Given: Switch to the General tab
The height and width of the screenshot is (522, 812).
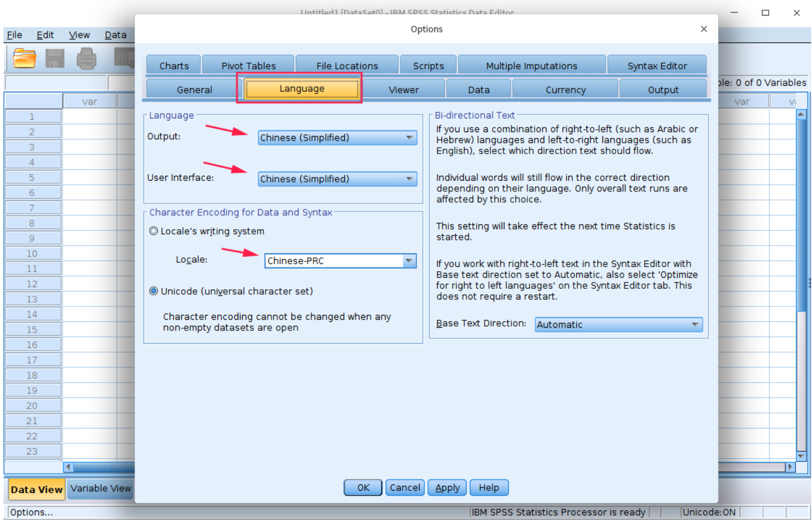Looking at the screenshot, I should click(194, 89).
